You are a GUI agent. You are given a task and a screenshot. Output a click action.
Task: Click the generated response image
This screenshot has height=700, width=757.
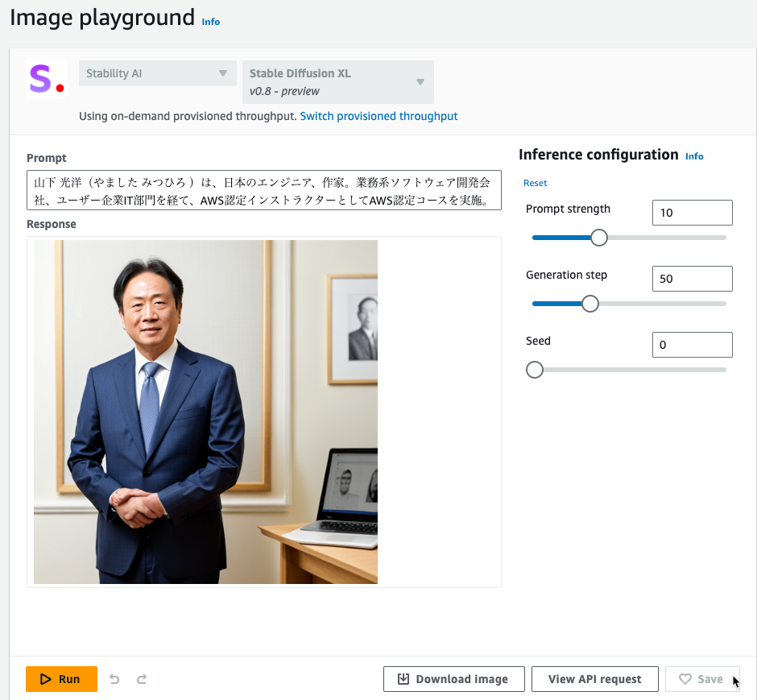click(205, 412)
